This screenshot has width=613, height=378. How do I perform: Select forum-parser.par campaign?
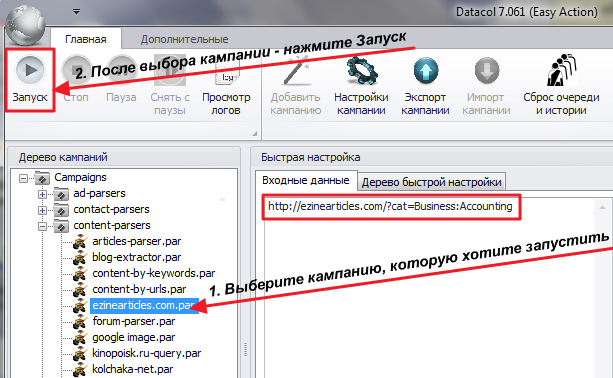pos(134,321)
